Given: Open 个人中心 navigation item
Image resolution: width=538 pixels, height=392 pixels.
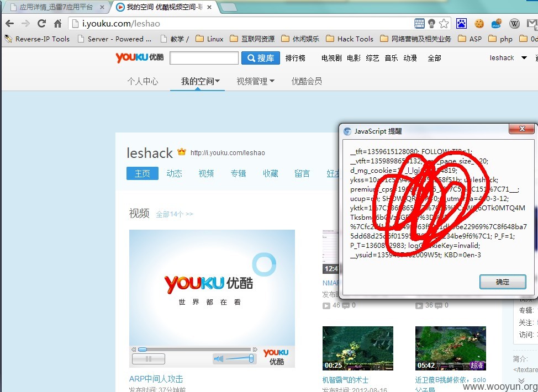Looking at the screenshot, I should [143, 81].
